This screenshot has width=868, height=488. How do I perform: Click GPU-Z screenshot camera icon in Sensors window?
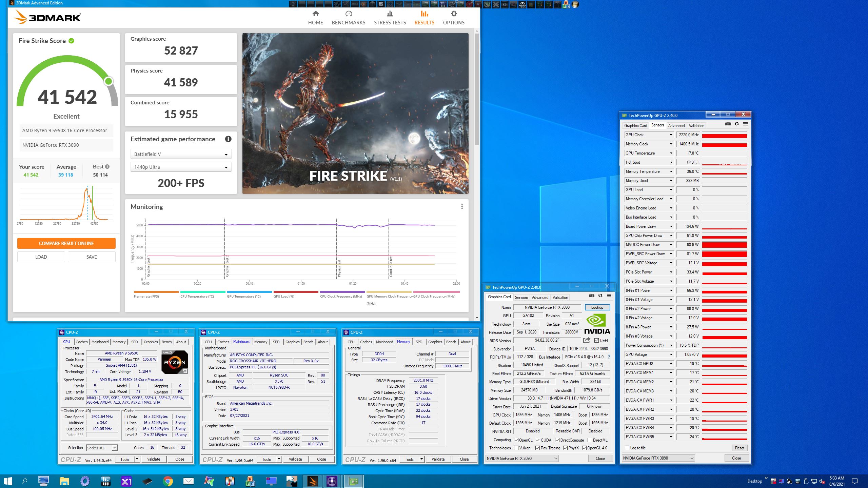tap(728, 124)
